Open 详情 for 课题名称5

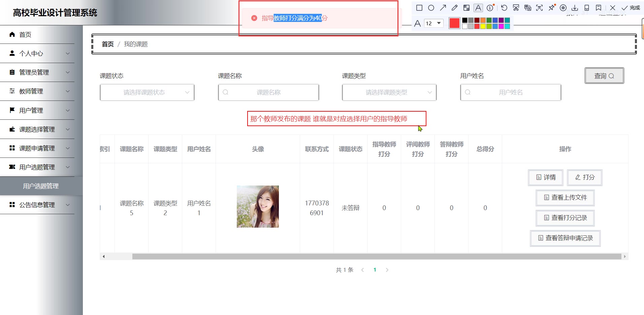546,177
